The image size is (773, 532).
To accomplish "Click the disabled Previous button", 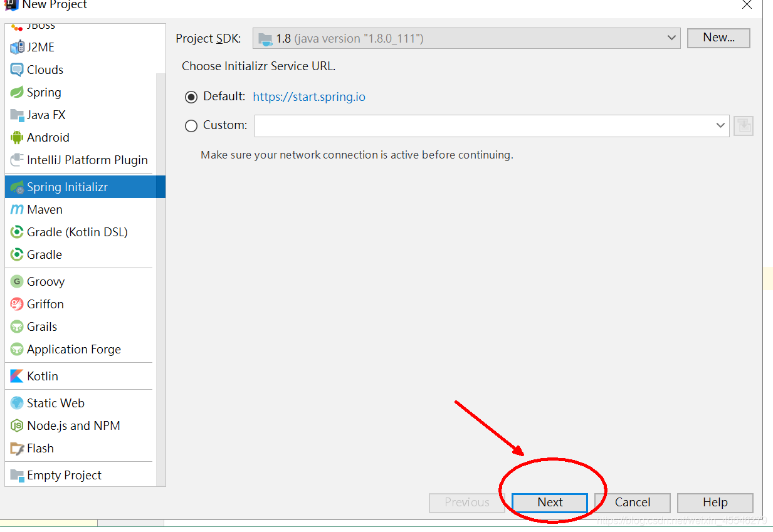I will (467, 503).
